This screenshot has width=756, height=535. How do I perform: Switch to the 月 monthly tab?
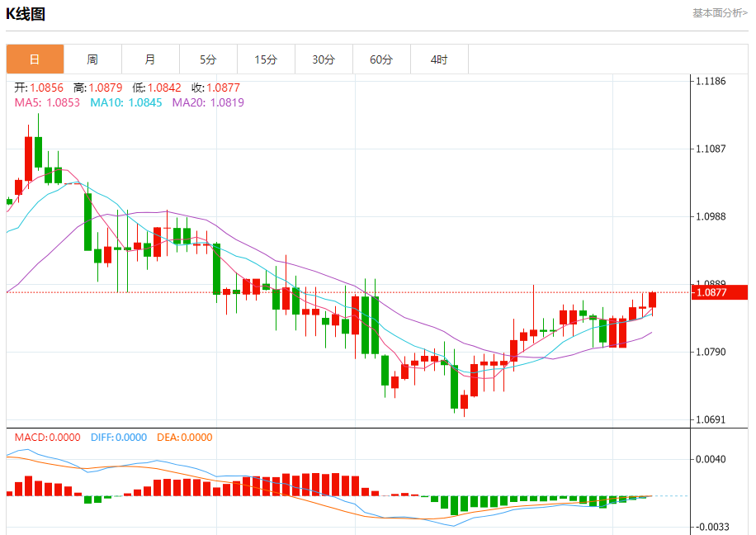tap(150, 59)
